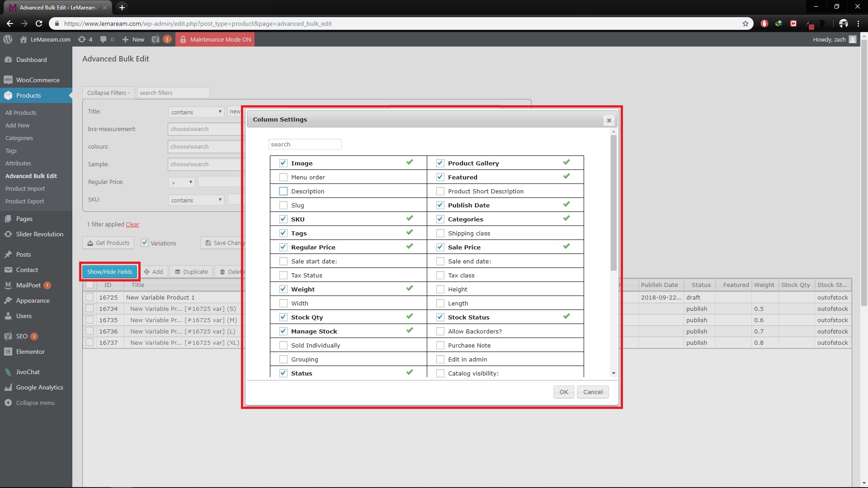868x488 pixels.
Task: Open JivoChat leaf icon in sidebar
Action: tap(8, 372)
